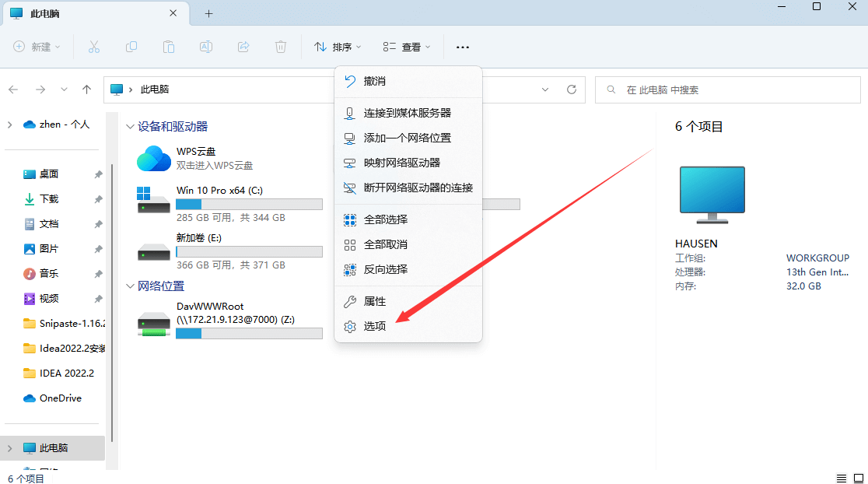868x484 pixels.
Task: Collapse the 设备和驱动器 section
Action: (130, 126)
